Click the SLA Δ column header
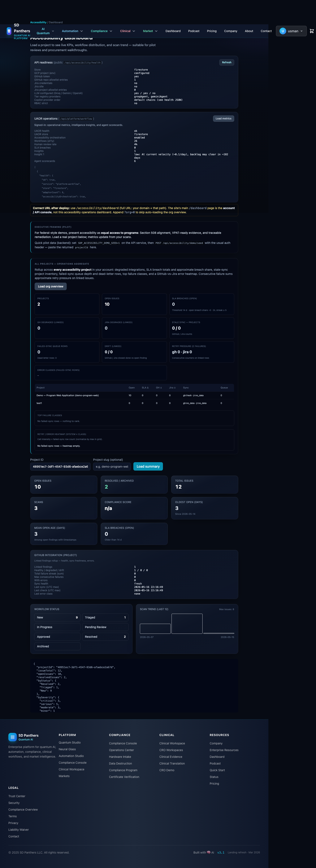 click(145, 388)
